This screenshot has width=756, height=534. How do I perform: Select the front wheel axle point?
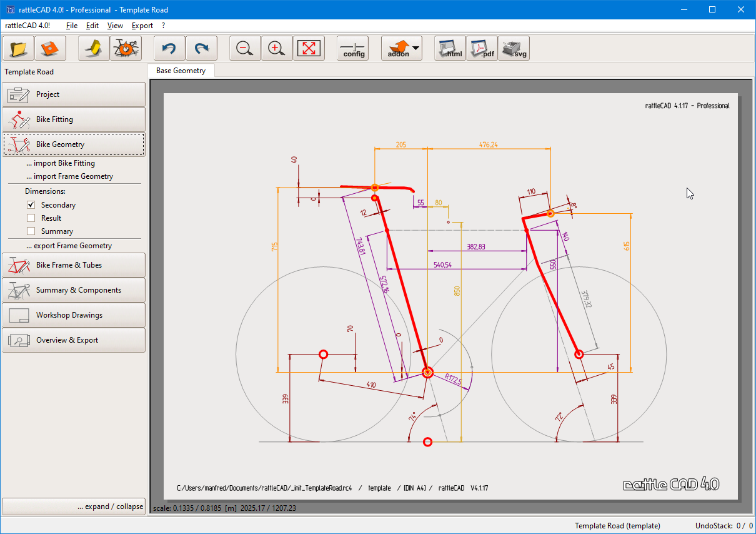click(579, 354)
